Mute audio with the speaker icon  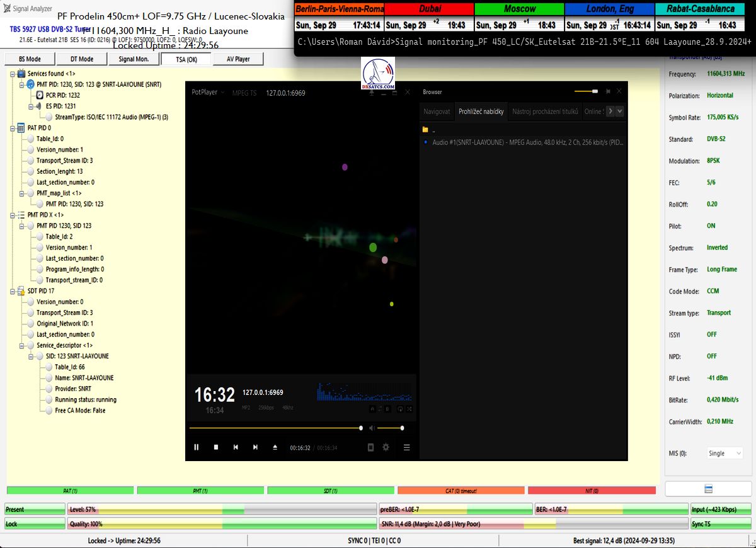point(371,428)
